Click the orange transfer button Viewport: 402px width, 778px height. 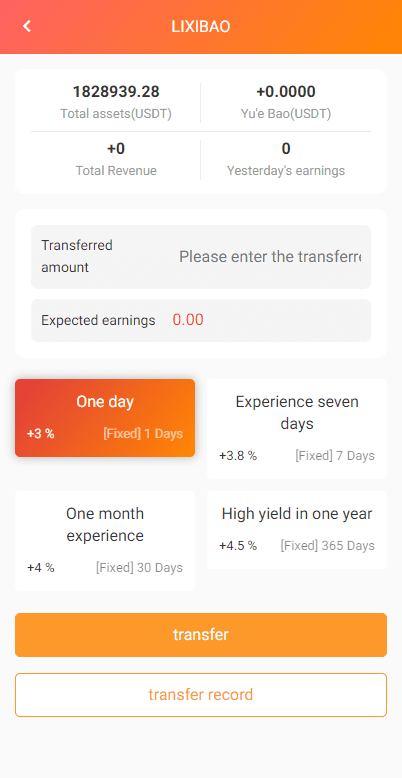tap(201, 635)
